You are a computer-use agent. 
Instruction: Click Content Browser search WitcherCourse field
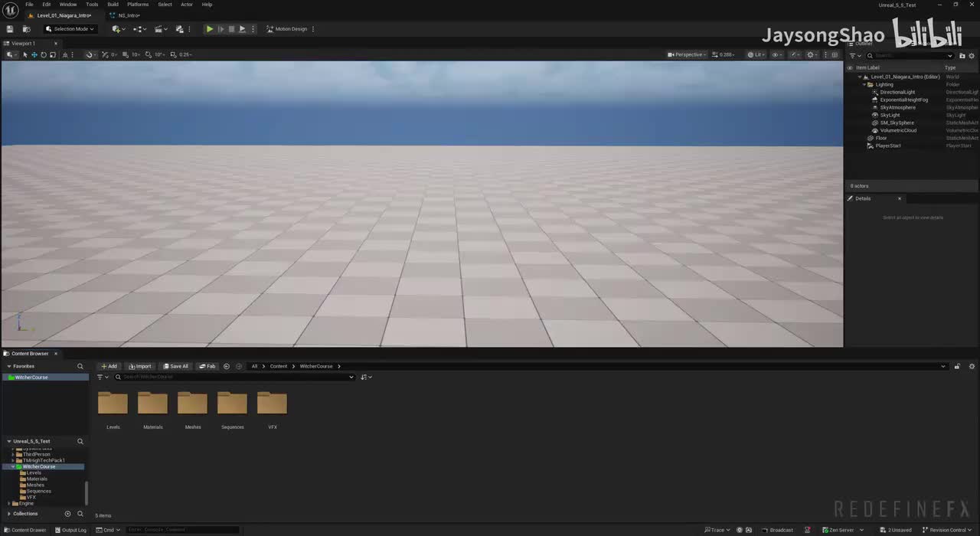pyautogui.click(x=234, y=377)
